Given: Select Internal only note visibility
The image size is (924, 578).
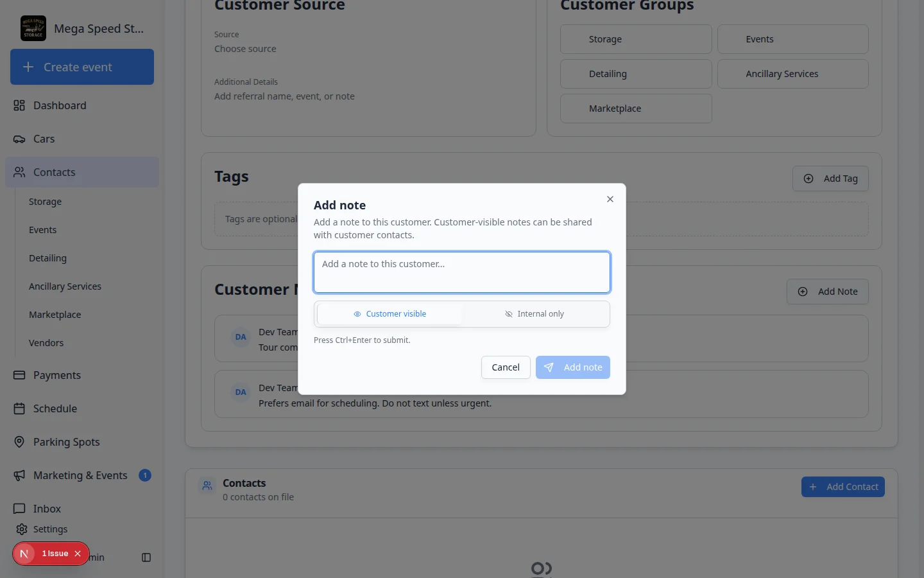Looking at the screenshot, I should (535, 314).
